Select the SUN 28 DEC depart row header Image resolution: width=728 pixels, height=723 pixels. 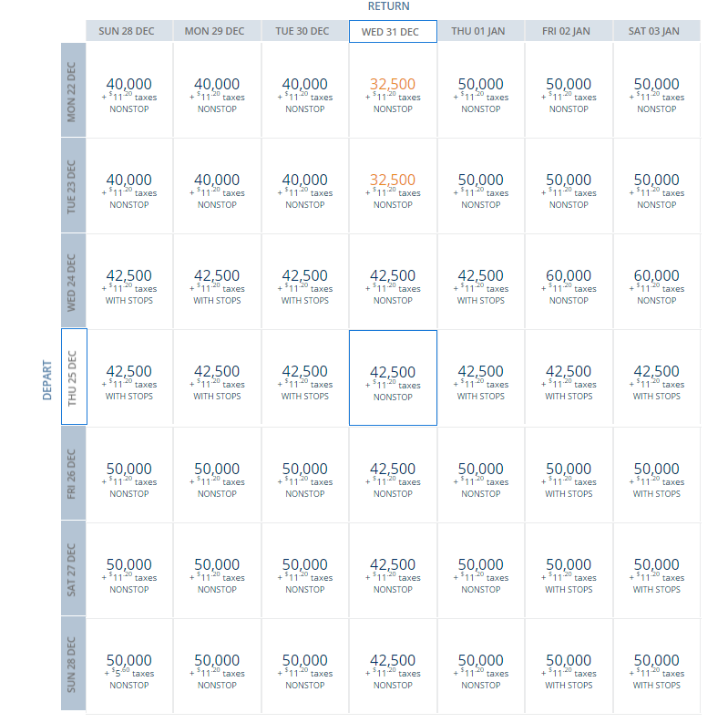pos(74,664)
